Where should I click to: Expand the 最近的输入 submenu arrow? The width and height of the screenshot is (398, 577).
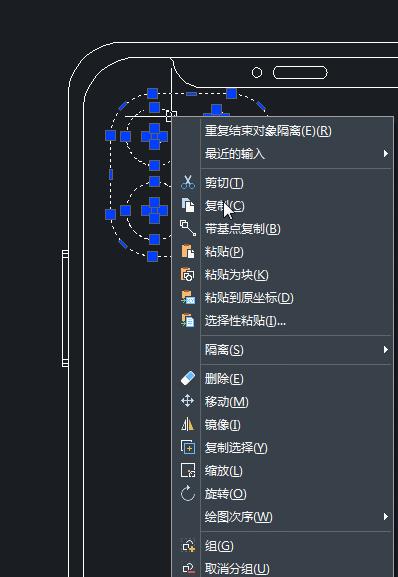(x=385, y=153)
